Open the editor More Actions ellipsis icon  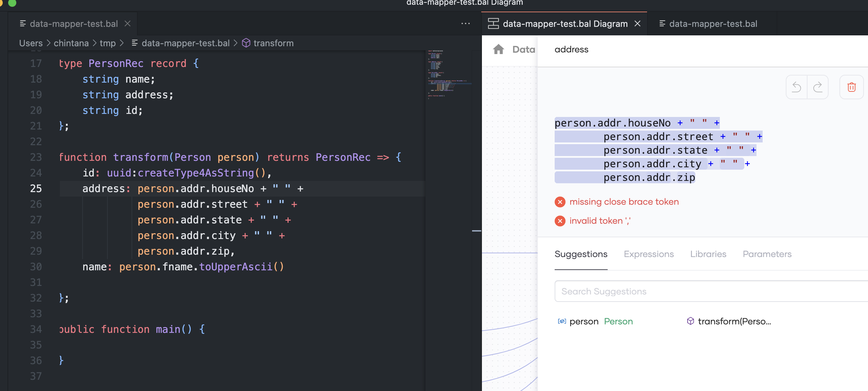click(x=465, y=23)
